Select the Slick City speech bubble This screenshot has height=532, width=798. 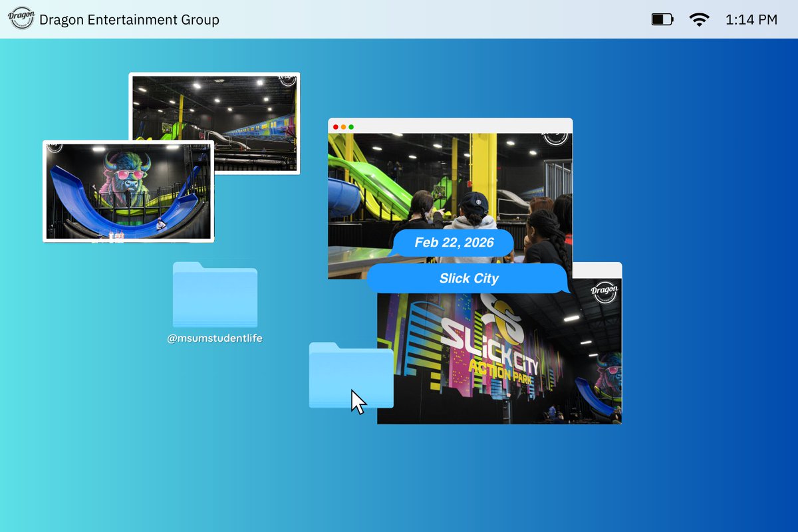coord(469,278)
